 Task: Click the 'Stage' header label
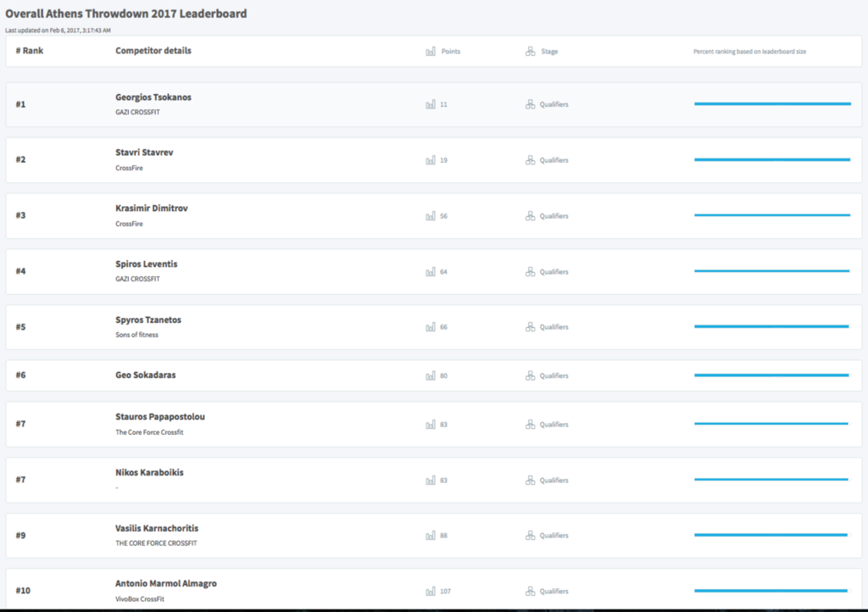point(549,52)
